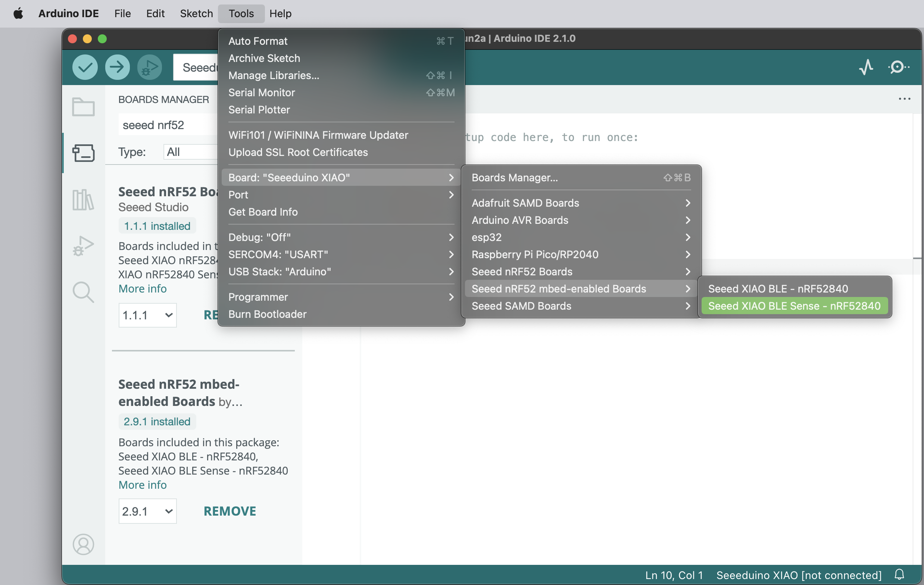The image size is (924, 585).
Task: Click the notification bell in status bar
Action: 899,575
